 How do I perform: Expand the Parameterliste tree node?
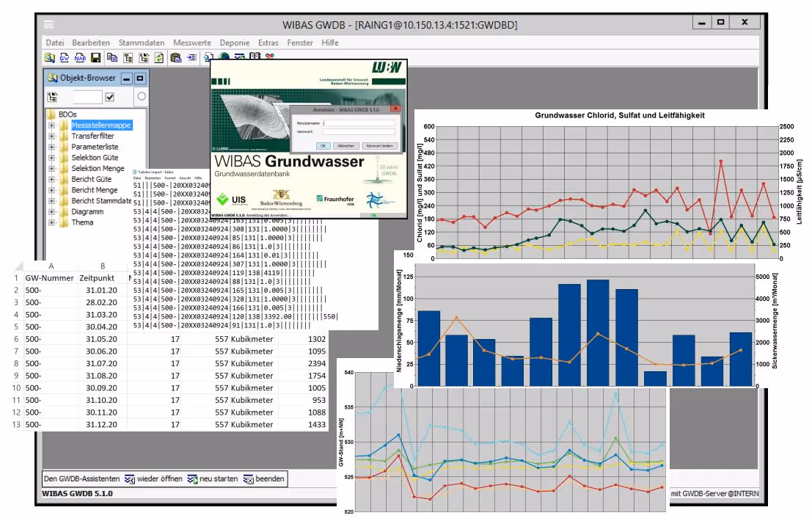(x=52, y=147)
